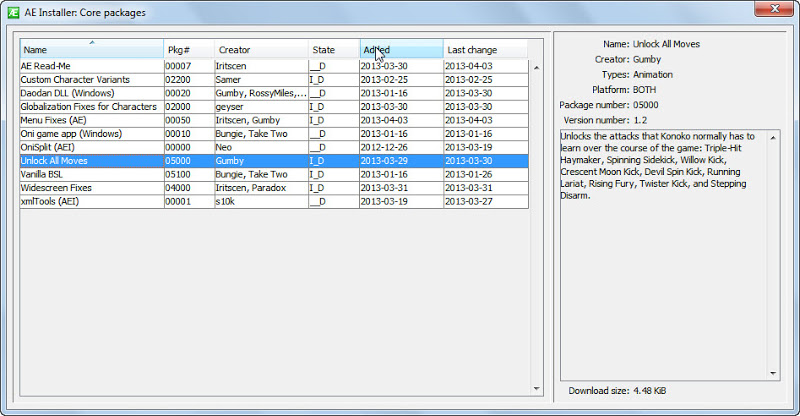
Task: Click package list scroll up arrow
Action: pos(536,67)
